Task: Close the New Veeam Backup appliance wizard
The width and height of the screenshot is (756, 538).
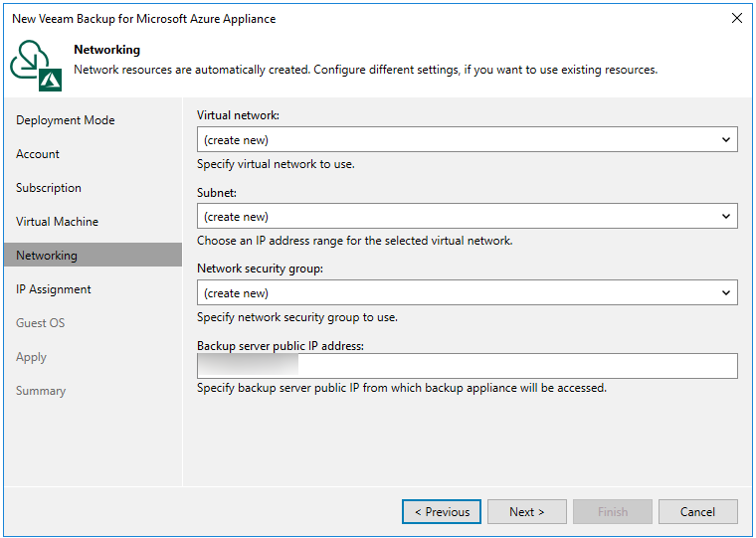Action: pyautogui.click(x=736, y=18)
